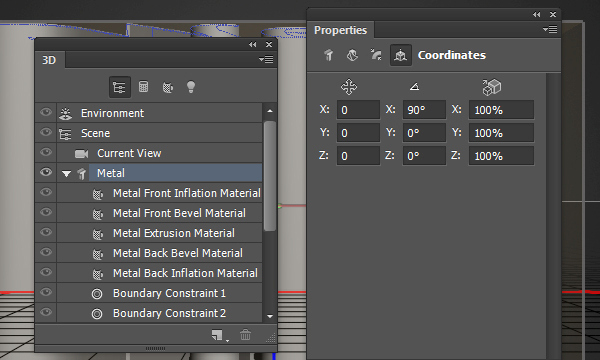Click the Y rotation field
Viewport: 600px width, 360px height.
click(x=424, y=133)
